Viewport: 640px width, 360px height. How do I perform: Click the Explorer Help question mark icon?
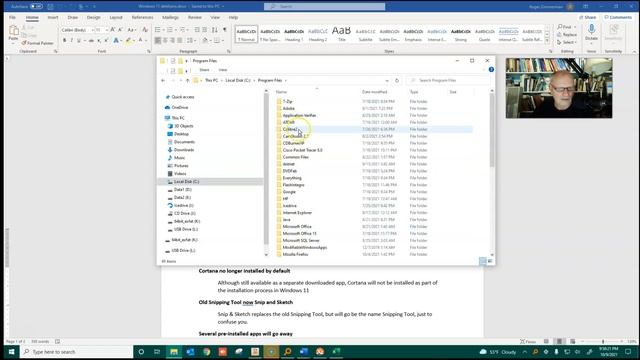491,70
